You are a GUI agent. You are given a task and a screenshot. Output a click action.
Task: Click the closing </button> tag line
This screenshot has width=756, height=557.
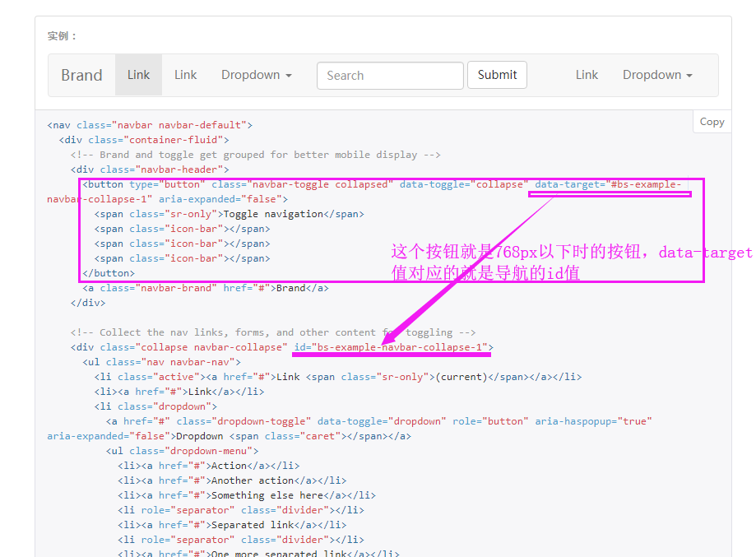pyautogui.click(x=109, y=273)
